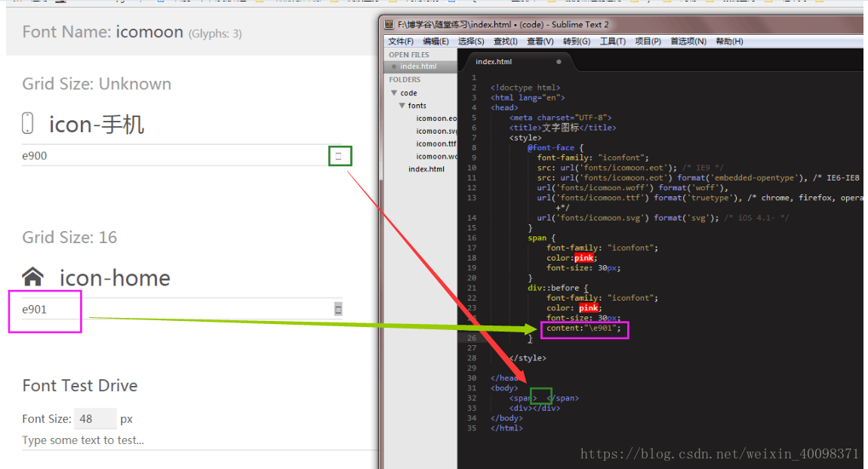Open index.html in the code folder

tap(426, 169)
